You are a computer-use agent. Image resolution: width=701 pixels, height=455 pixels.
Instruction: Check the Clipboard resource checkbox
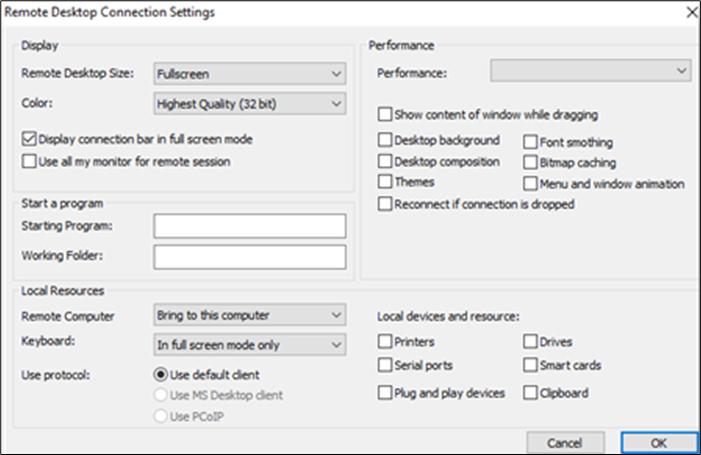(531, 392)
